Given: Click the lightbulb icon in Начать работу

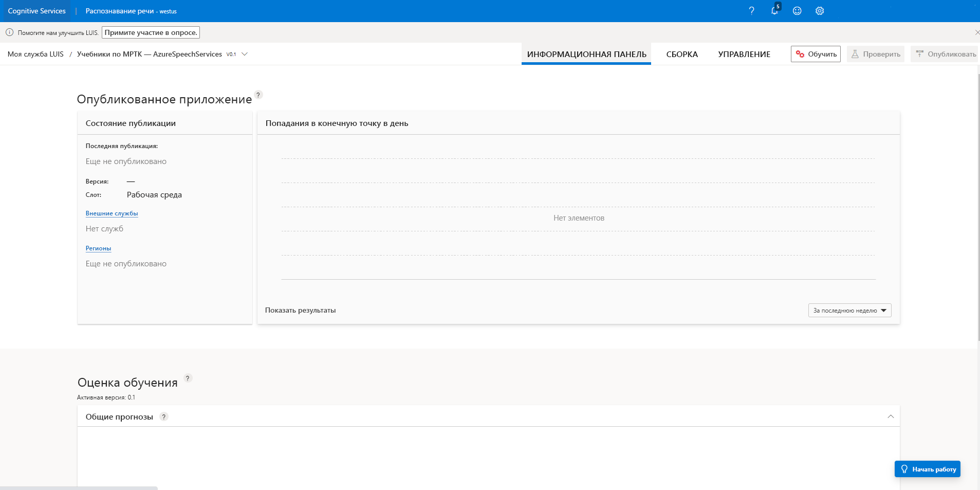Looking at the screenshot, I should click(x=904, y=469).
